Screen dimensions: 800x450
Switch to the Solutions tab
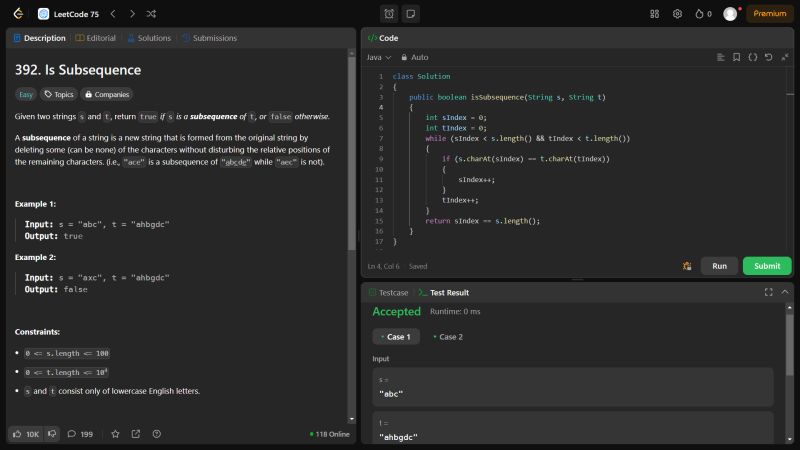(148, 38)
